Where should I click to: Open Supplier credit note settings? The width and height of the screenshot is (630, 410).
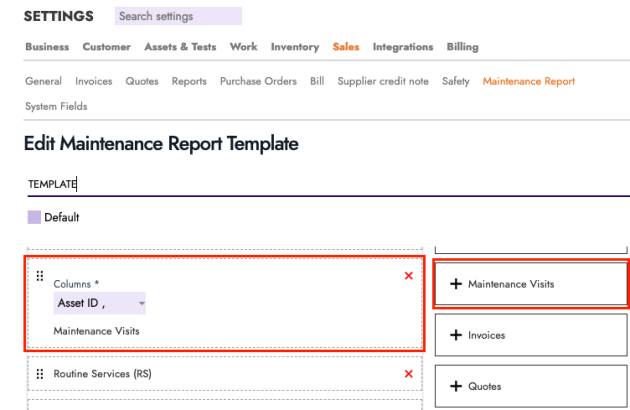tap(383, 81)
